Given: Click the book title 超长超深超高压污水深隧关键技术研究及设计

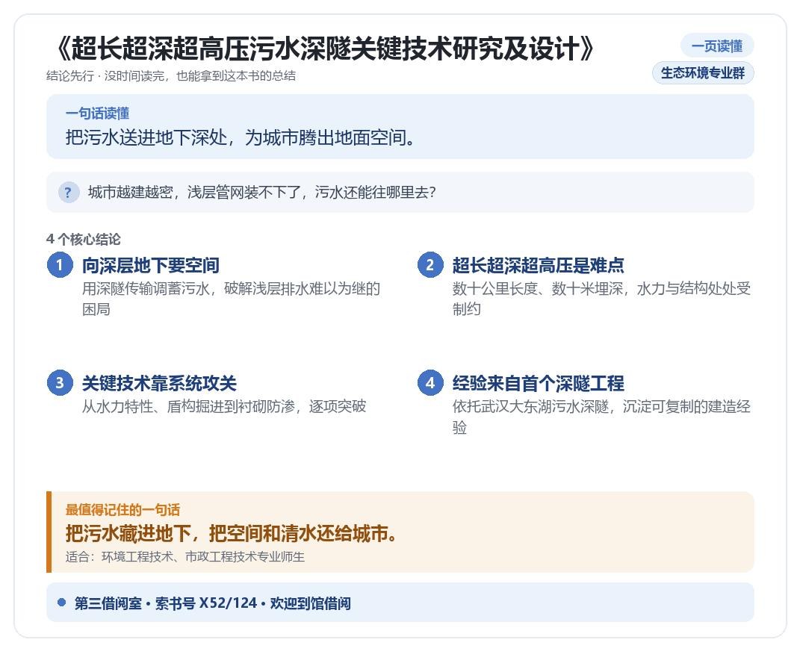Looking at the screenshot, I should [x=323, y=49].
